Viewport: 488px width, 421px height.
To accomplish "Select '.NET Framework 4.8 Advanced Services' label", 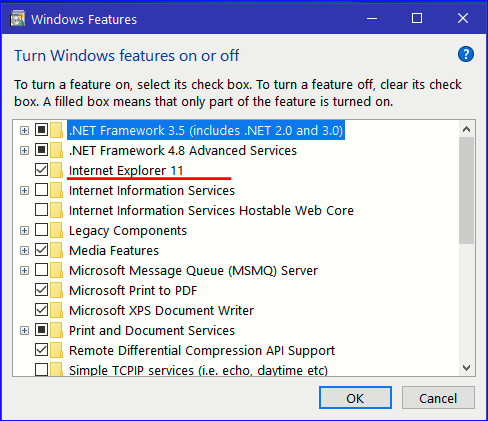I will click(183, 151).
